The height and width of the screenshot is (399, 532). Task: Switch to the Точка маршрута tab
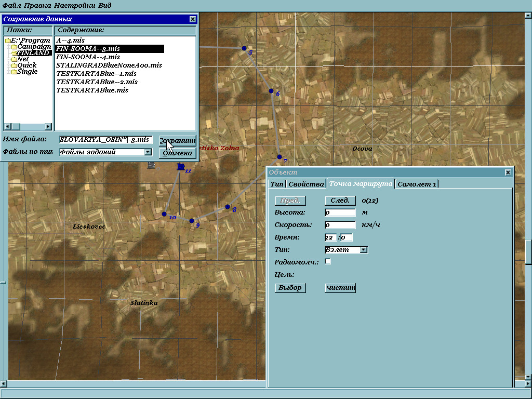pos(361,183)
